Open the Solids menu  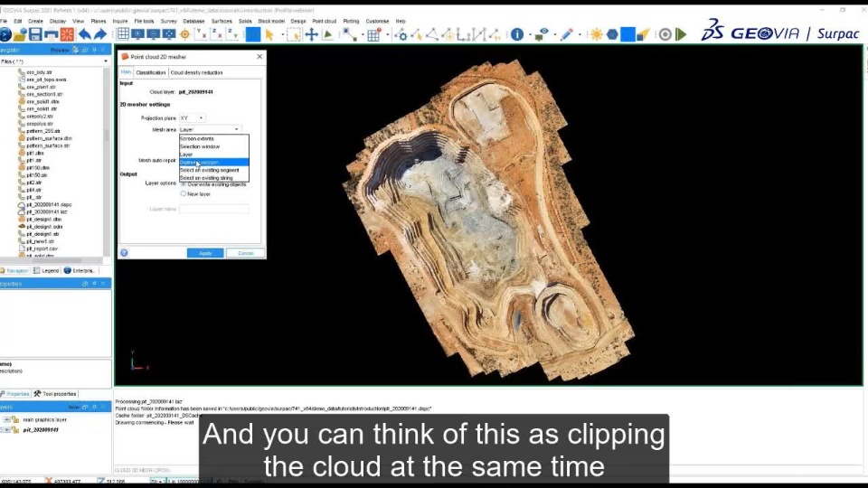tap(245, 21)
